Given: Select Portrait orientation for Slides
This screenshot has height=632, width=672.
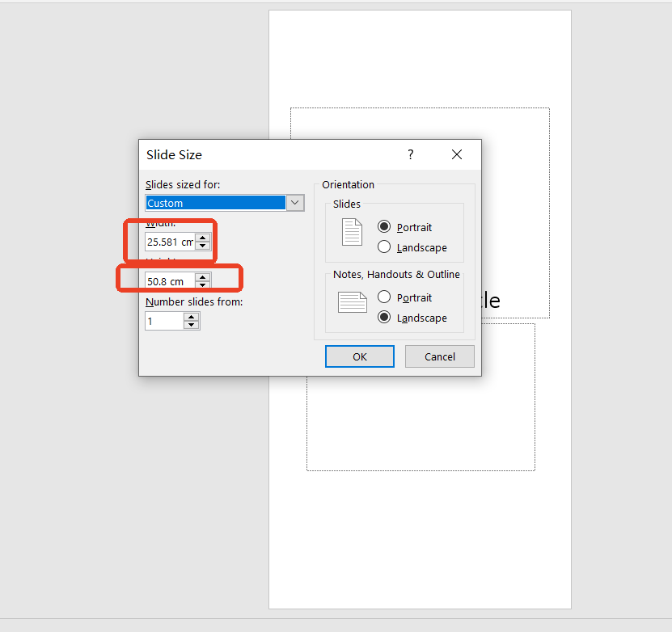Looking at the screenshot, I should (385, 227).
